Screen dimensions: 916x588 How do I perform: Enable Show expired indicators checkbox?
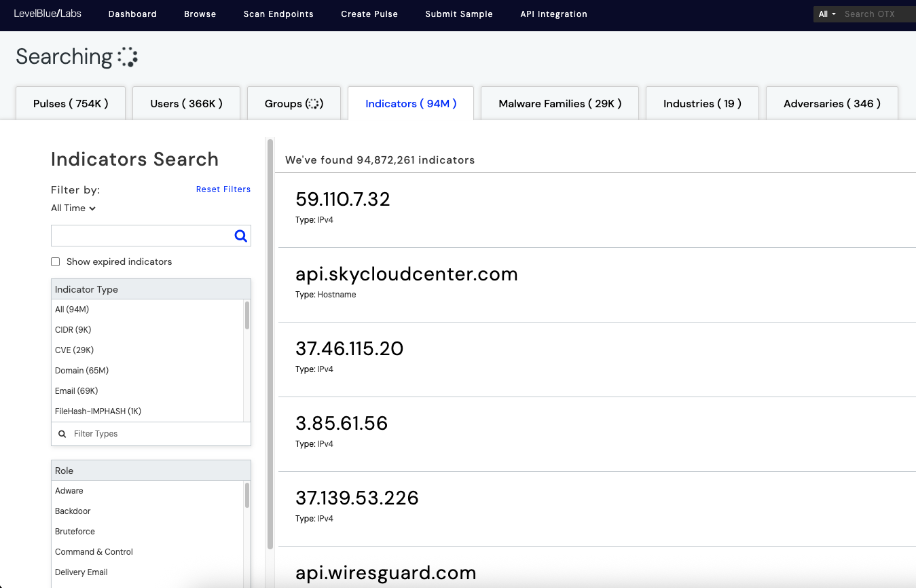(56, 262)
